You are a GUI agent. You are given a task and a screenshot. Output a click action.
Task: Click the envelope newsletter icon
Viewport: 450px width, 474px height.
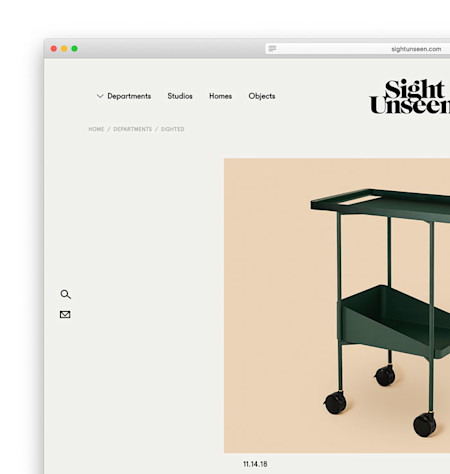click(65, 314)
